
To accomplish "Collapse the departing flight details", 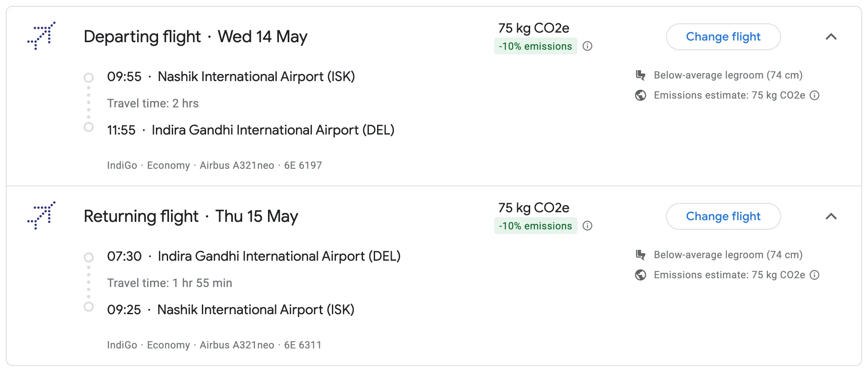I will 831,37.
